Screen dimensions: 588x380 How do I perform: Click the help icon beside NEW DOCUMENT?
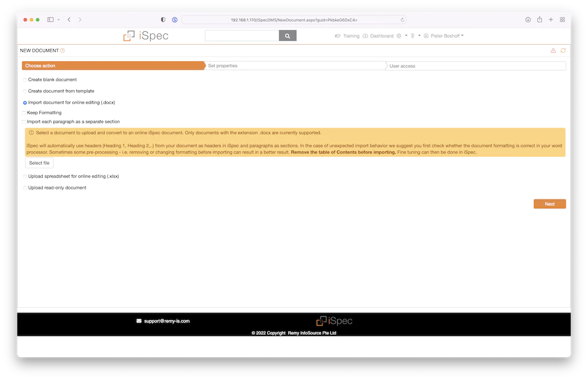click(x=63, y=50)
